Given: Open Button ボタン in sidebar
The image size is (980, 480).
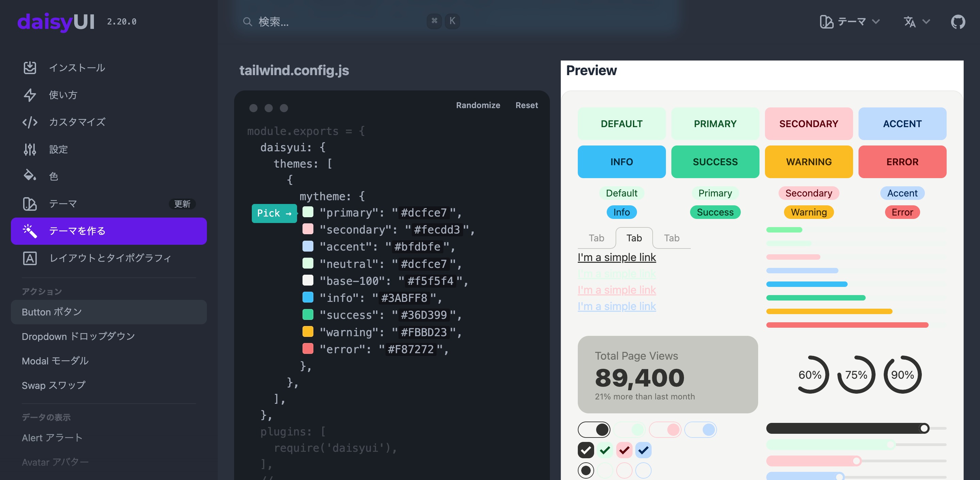Looking at the screenshot, I should click(x=109, y=312).
